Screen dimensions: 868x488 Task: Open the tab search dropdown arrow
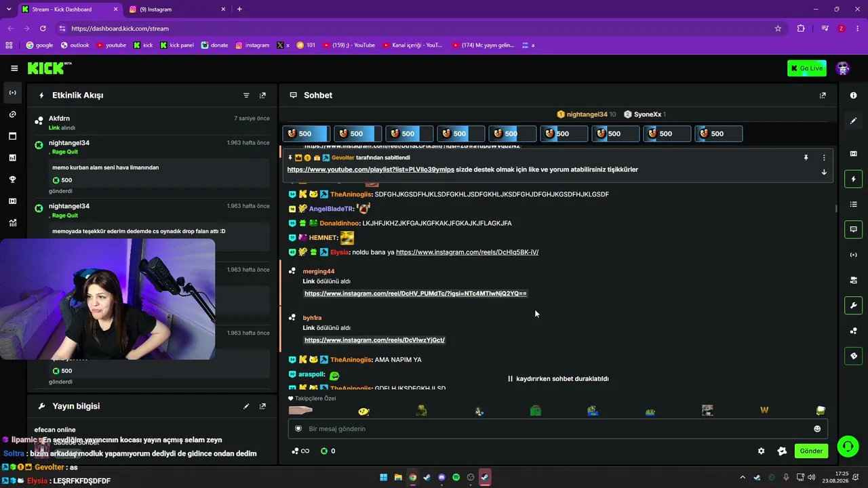click(9, 9)
